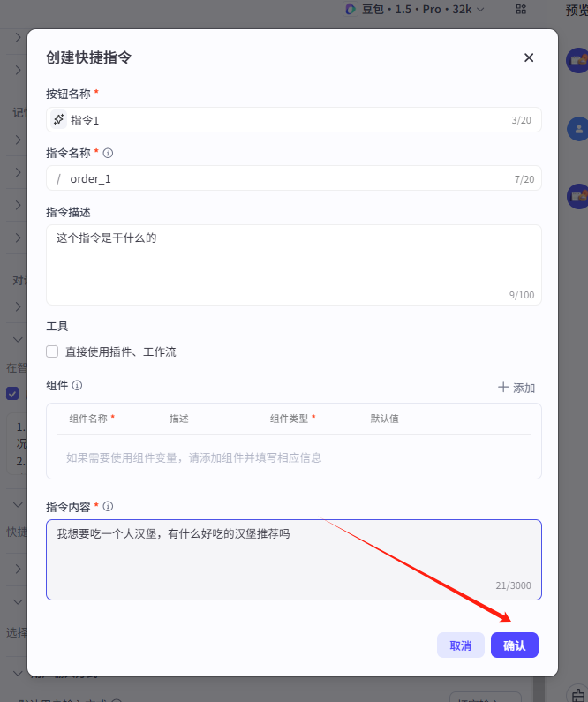Viewport: 588px width, 702px height.
Task: Expand the chevron below 记忆 section label
Action: (18, 140)
